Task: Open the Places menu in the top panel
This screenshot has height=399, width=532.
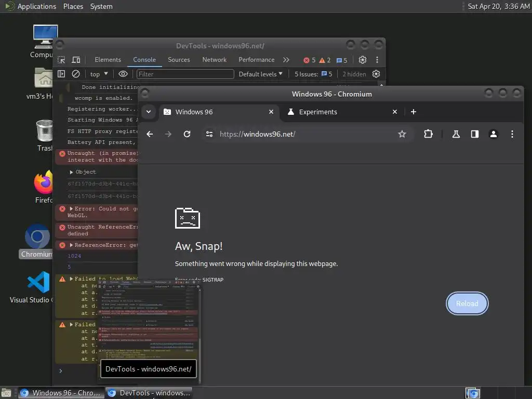Action: (73, 6)
